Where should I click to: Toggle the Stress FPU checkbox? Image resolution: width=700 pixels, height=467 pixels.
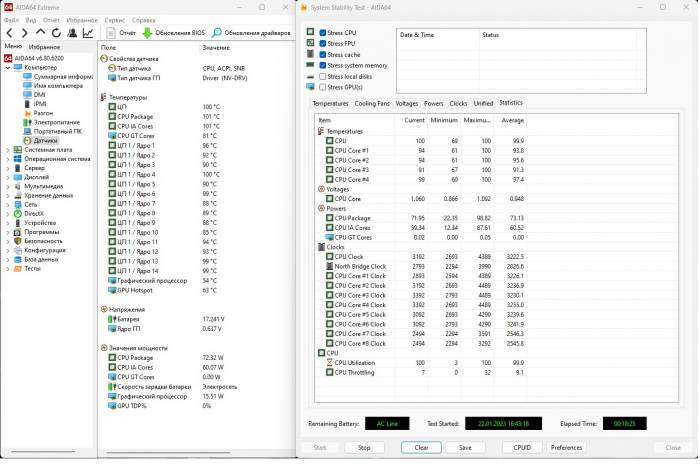[323, 44]
